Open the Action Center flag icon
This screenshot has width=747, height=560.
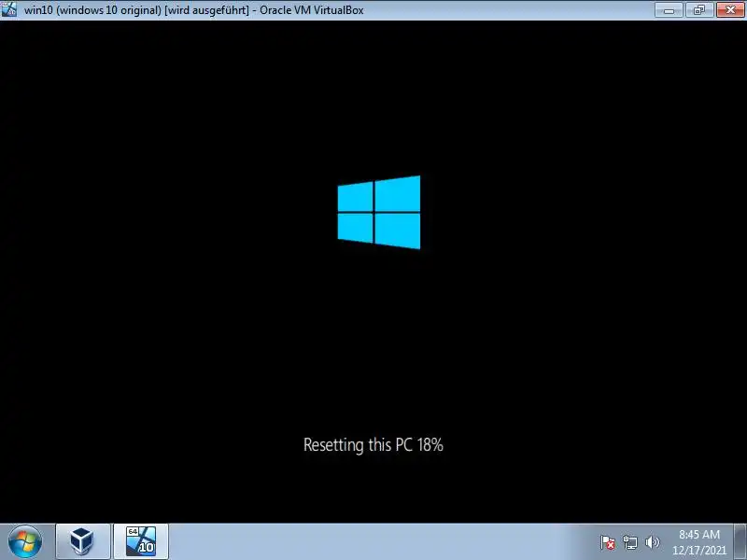point(608,542)
